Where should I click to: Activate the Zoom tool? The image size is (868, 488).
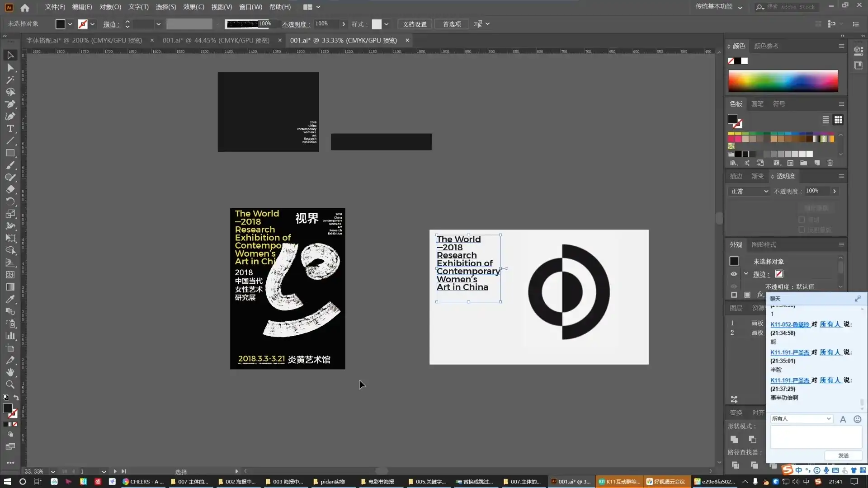(10, 385)
